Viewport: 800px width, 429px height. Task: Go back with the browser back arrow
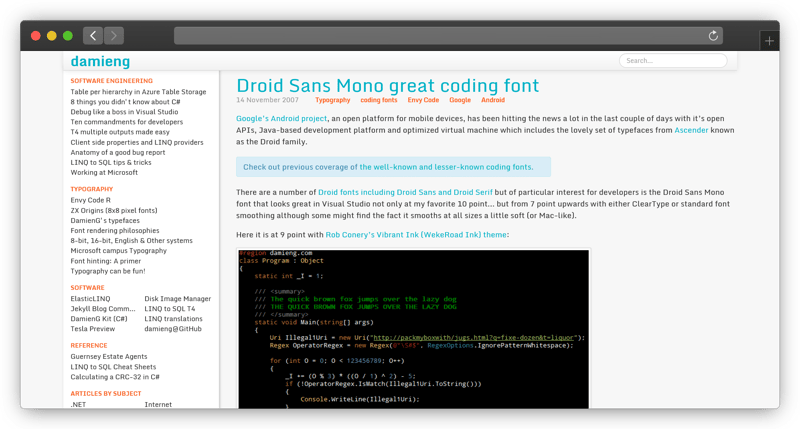[x=93, y=35]
